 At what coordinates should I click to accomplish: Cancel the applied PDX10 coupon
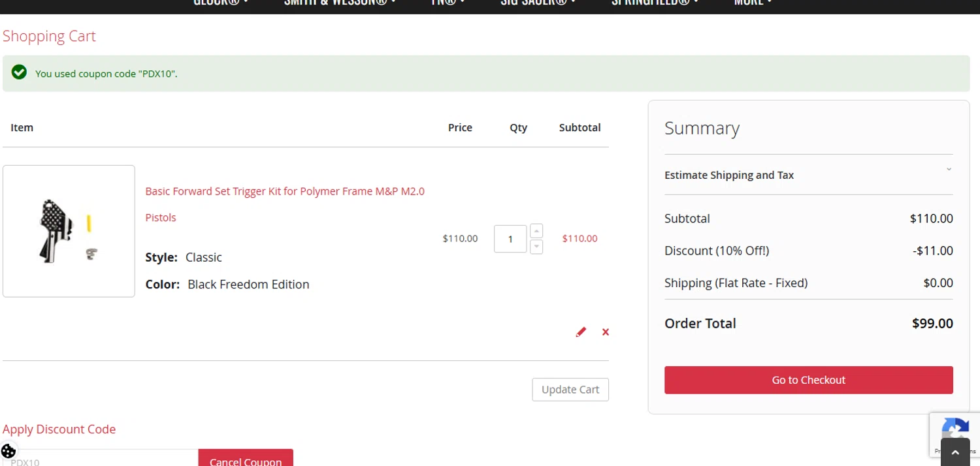point(246,458)
